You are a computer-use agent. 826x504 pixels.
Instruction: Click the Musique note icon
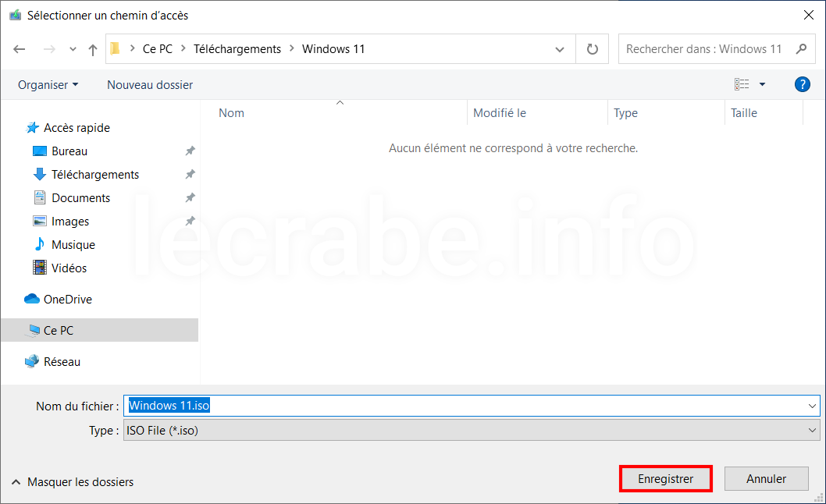(40, 244)
